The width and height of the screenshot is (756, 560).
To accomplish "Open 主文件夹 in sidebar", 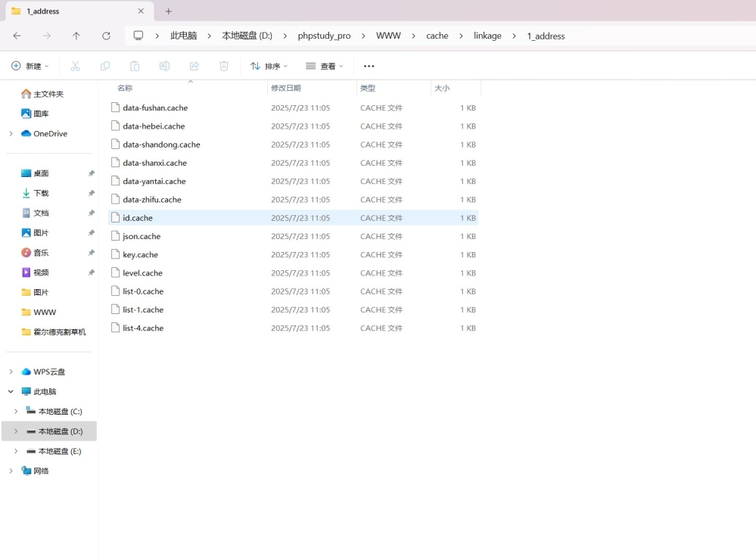I will (42, 94).
